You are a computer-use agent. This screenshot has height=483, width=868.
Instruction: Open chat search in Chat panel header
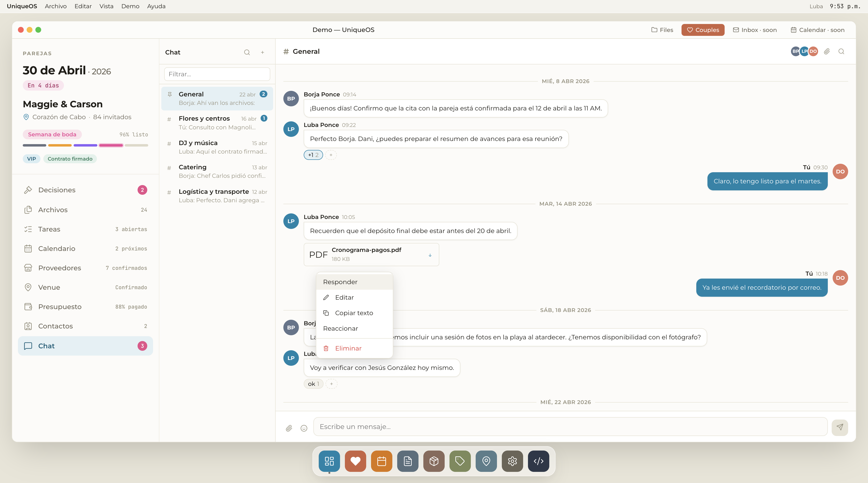(x=247, y=52)
